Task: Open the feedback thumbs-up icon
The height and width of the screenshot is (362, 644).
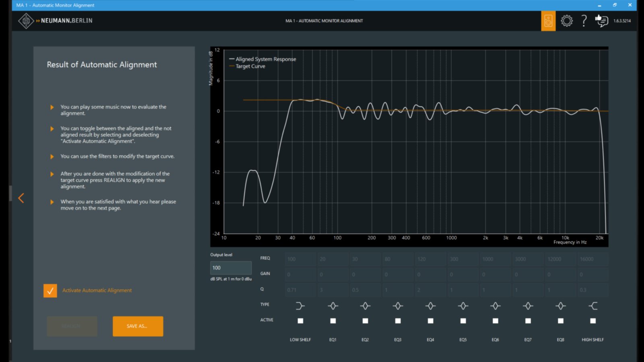Action: tap(602, 21)
